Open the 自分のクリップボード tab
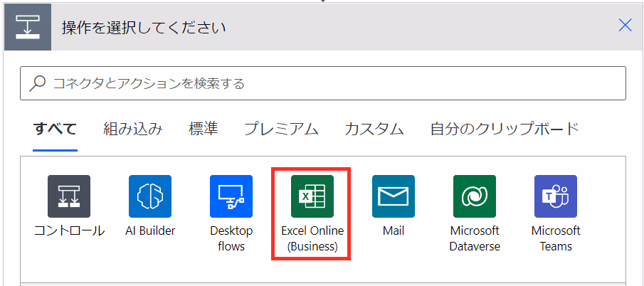The height and width of the screenshot is (286, 644). [505, 129]
